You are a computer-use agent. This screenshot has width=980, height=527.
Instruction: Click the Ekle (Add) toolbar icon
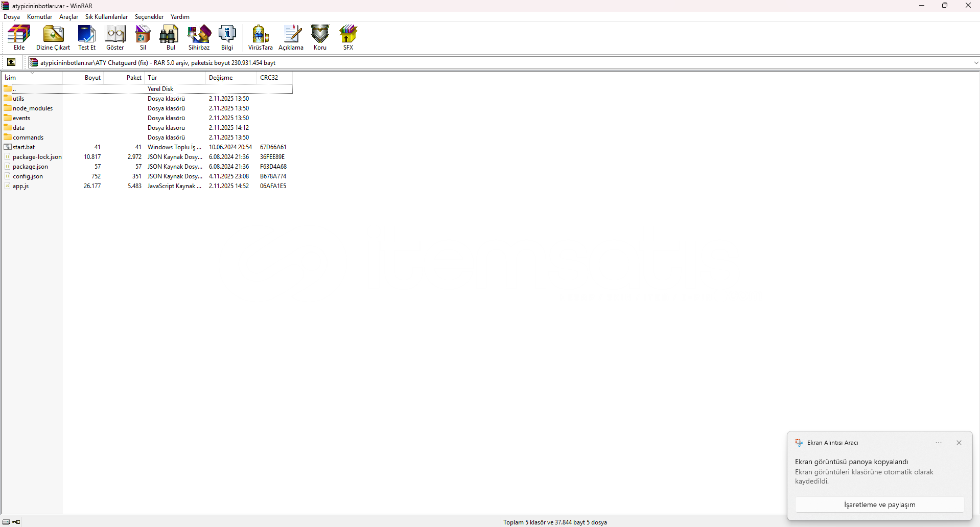pos(19,37)
